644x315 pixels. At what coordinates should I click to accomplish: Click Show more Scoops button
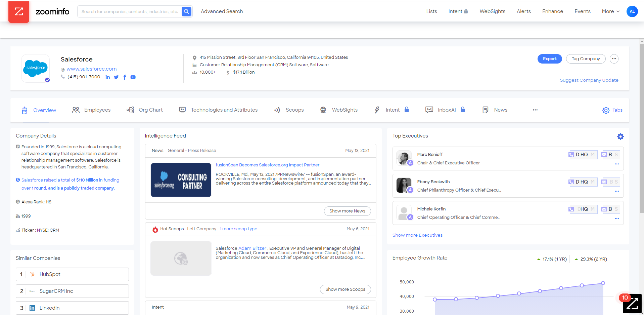(x=345, y=289)
